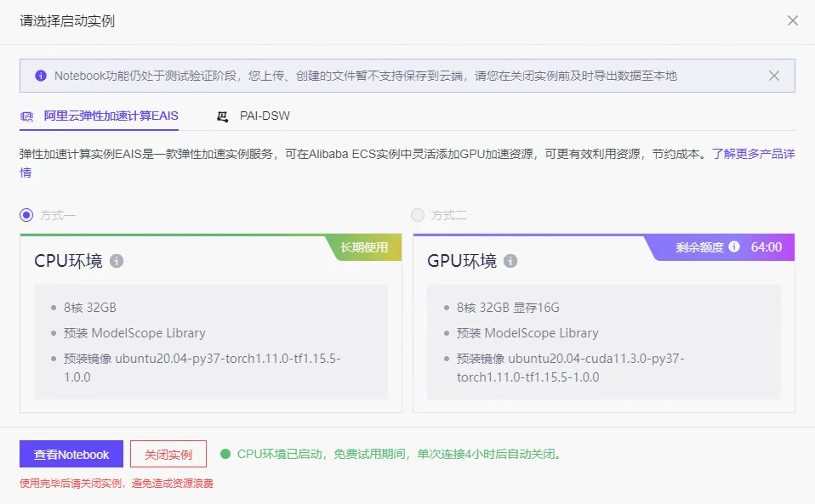Click the 长期使用 badge
815x504 pixels.
pos(364,247)
